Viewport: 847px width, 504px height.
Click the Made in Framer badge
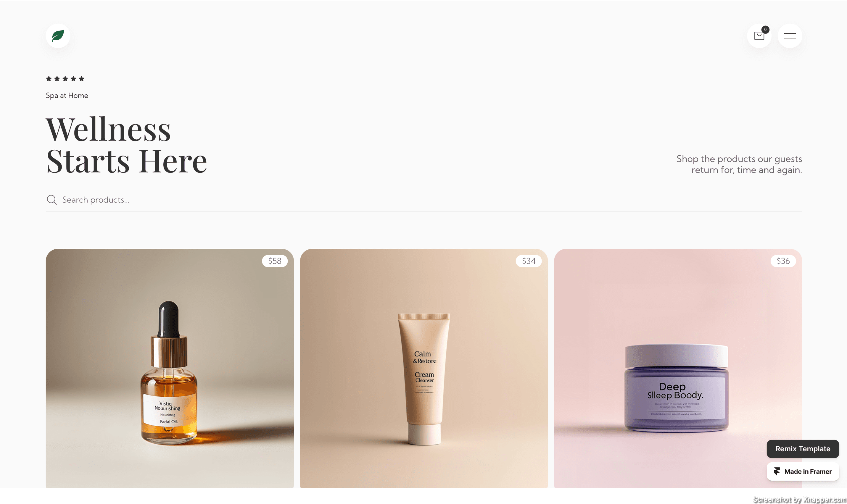tap(803, 471)
